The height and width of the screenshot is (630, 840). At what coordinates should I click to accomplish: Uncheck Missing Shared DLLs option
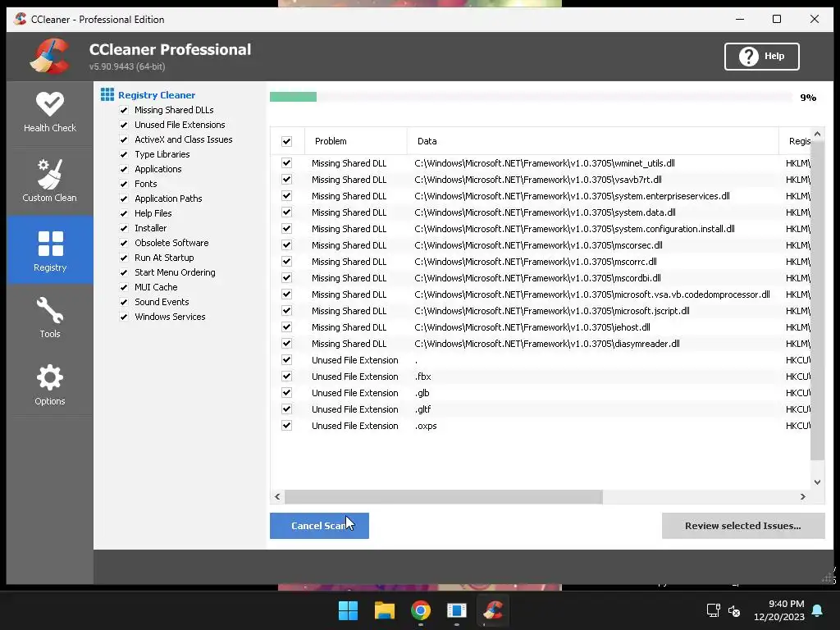coord(124,110)
